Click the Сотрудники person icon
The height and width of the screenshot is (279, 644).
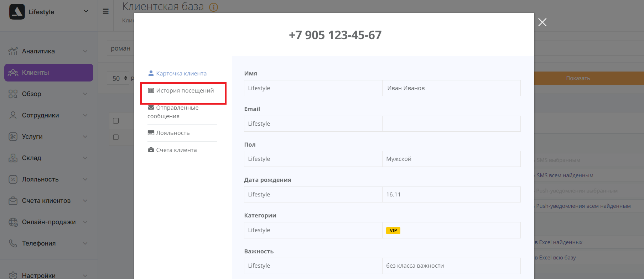pyautogui.click(x=13, y=115)
